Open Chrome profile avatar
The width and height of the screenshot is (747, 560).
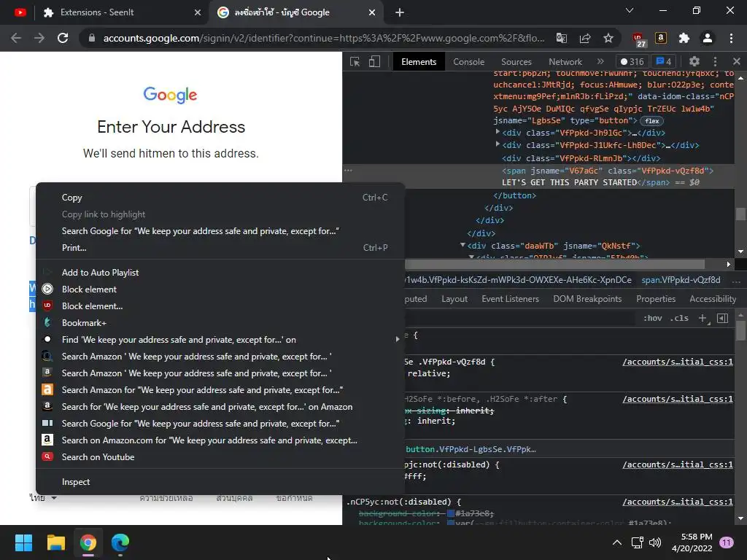(708, 38)
